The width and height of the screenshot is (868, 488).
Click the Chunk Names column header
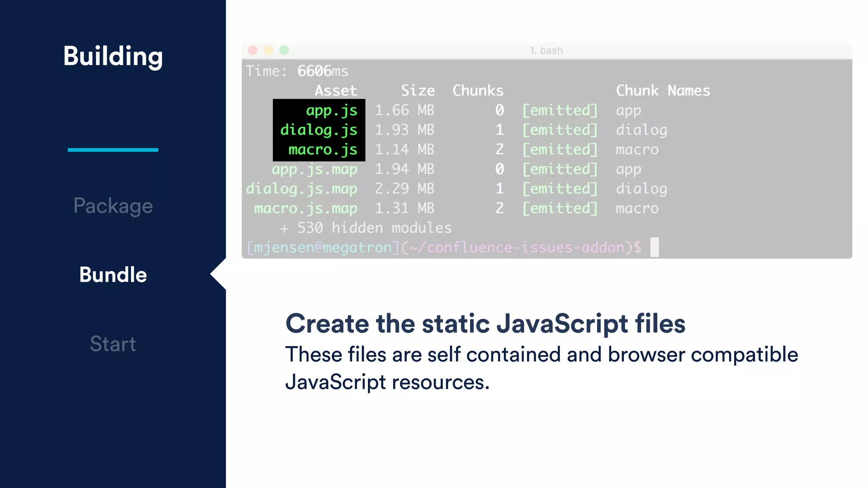(663, 91)
